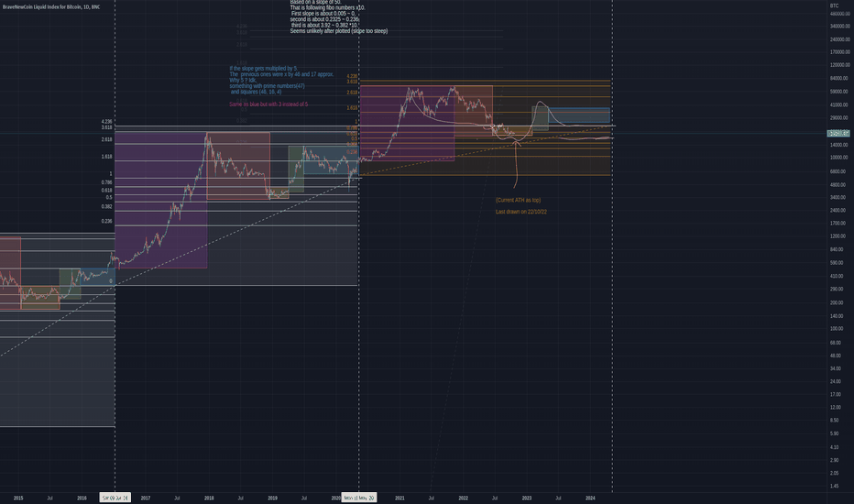Click the 2019 label on the time axis
The image size is (854, 504).
[272, 498]
